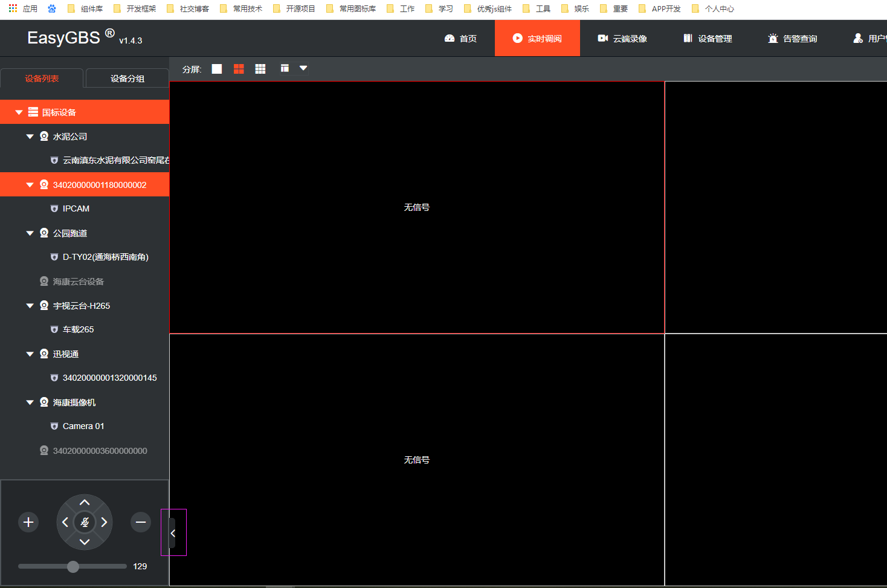Pan camera right with PTZ arrow
The height and width of the screenshot is (588, 887).
[104, 522]
